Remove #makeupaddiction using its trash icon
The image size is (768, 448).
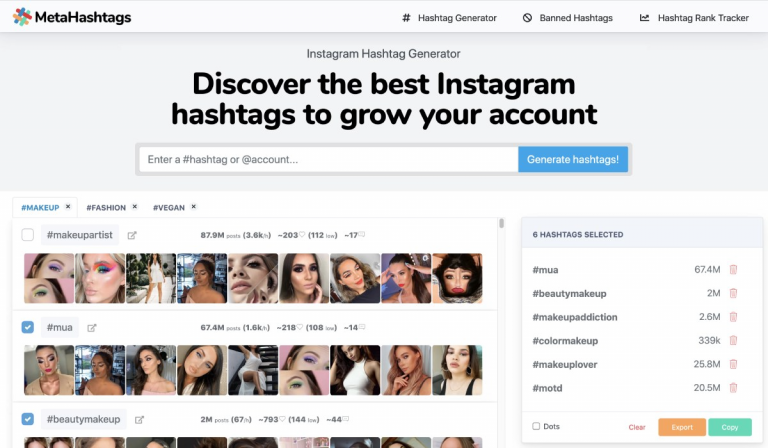tap(733, 317)
